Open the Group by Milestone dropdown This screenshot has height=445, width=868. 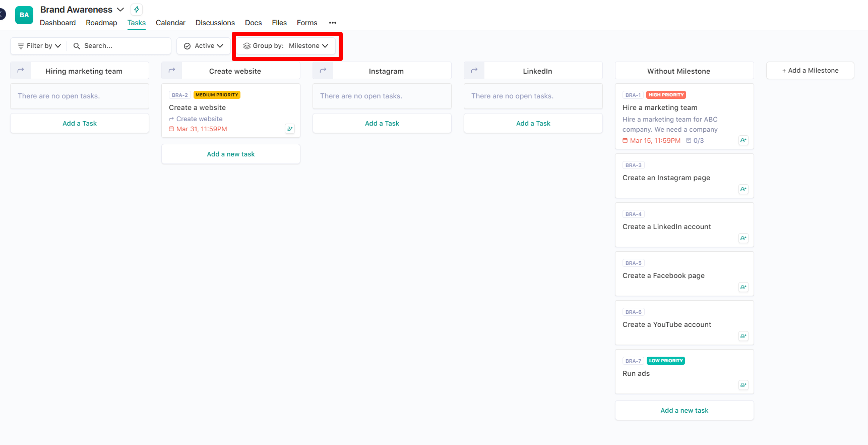click(286, 46)
